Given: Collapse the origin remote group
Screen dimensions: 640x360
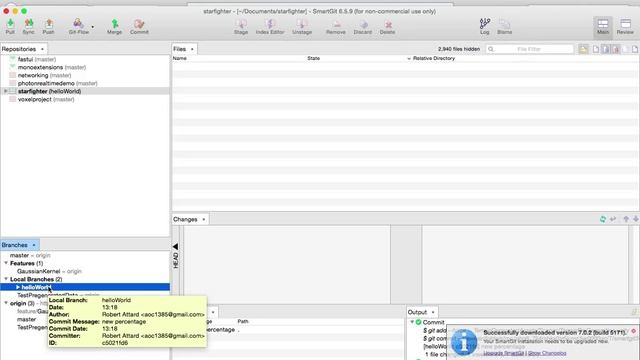Looking at the screenshot, I should 6,303.
